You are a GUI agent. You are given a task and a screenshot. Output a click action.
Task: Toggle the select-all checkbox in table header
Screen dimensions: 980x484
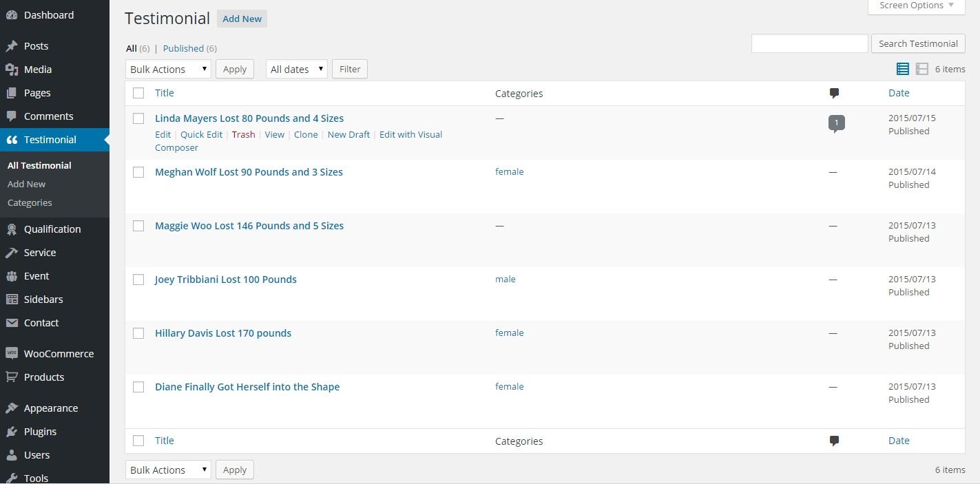tap(138, 93)
